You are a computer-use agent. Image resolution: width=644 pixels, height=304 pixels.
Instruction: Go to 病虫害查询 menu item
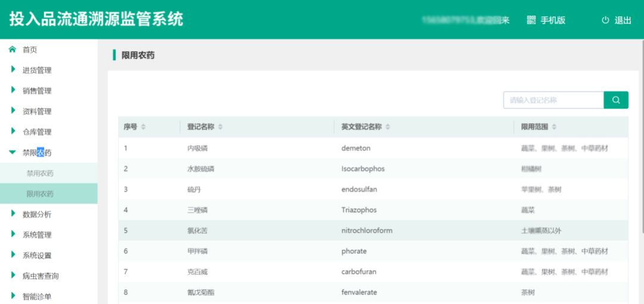tap(41, 276)
